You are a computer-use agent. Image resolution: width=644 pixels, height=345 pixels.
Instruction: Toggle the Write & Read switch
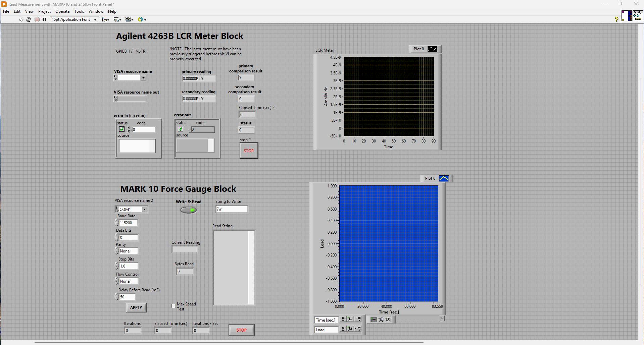(x=189, y=210)
